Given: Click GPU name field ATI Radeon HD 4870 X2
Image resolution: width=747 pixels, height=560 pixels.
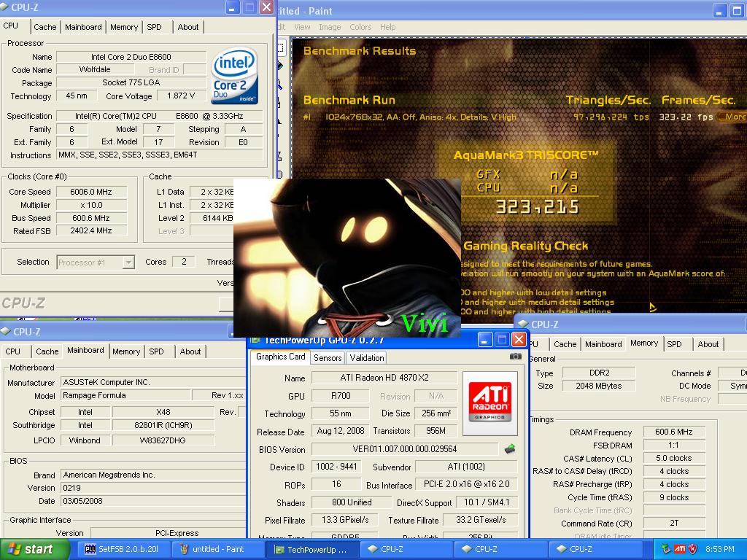Looking at the screenshot, I should tap(384, 378).
